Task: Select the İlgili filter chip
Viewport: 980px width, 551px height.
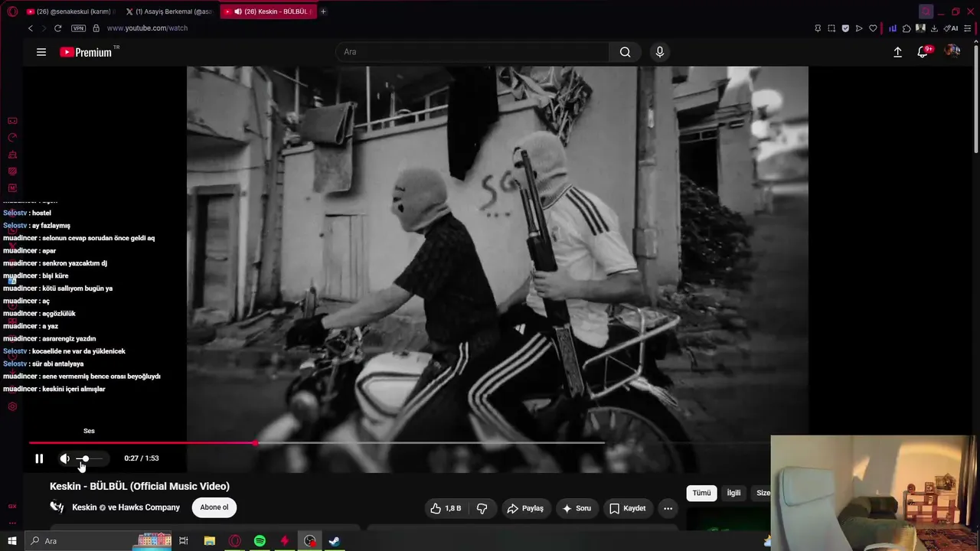Action: point(733,493)
